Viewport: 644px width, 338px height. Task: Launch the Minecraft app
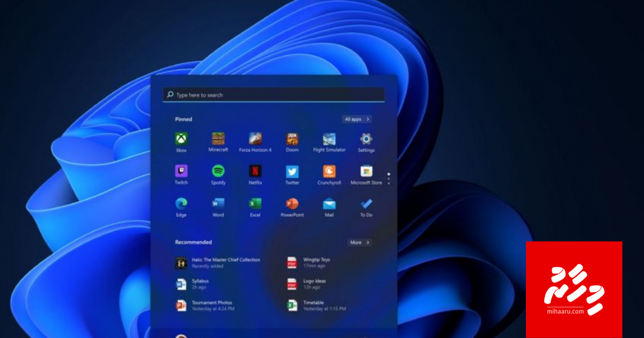218,138
